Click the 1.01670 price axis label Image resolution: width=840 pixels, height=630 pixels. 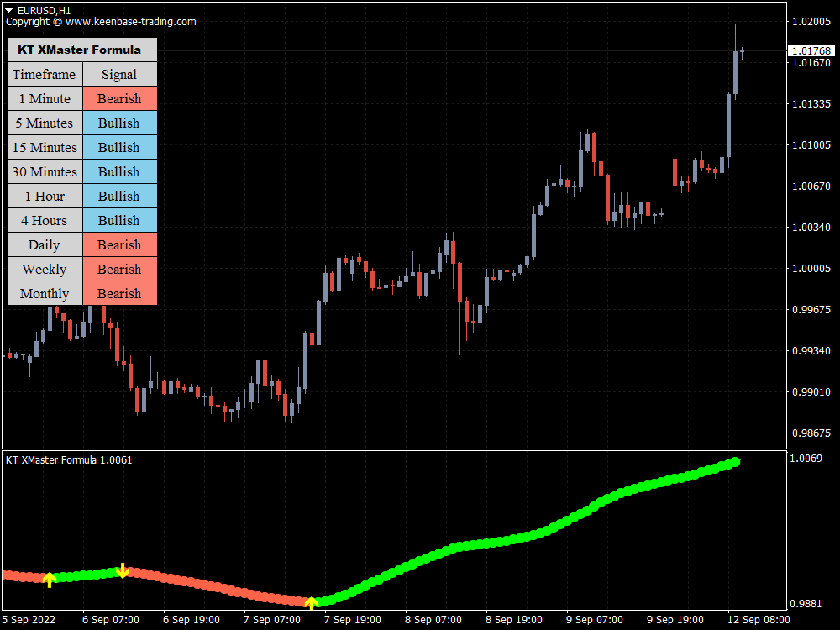(x=811, y=63)
